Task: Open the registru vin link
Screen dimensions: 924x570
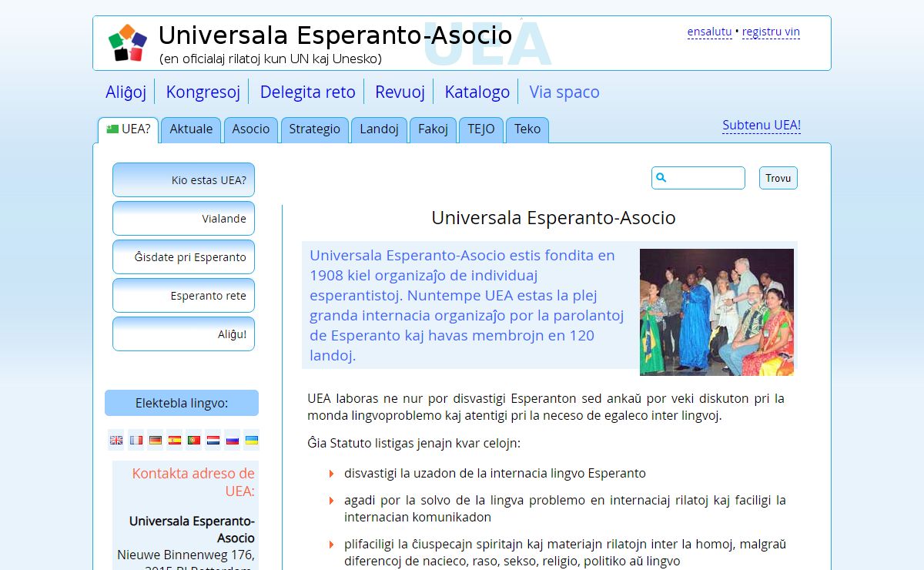Action: (771, 32)
